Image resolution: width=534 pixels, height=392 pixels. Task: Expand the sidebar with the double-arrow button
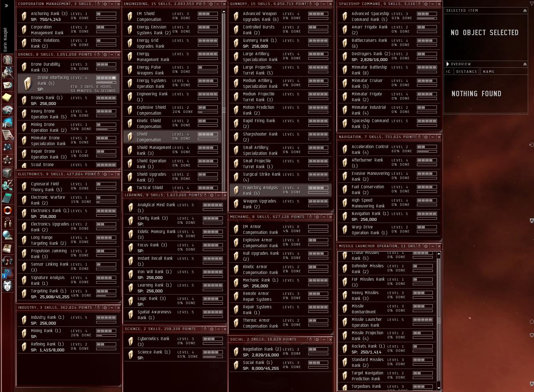[x=6, y=5]
